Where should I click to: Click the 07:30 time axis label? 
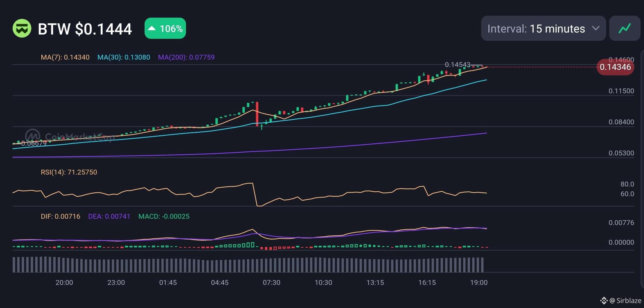tap(272, 283)
